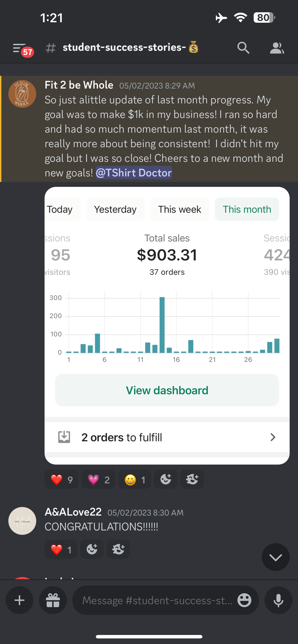
Task: Toggle the pink heart reaction with 2
Action: click(98, 479)
